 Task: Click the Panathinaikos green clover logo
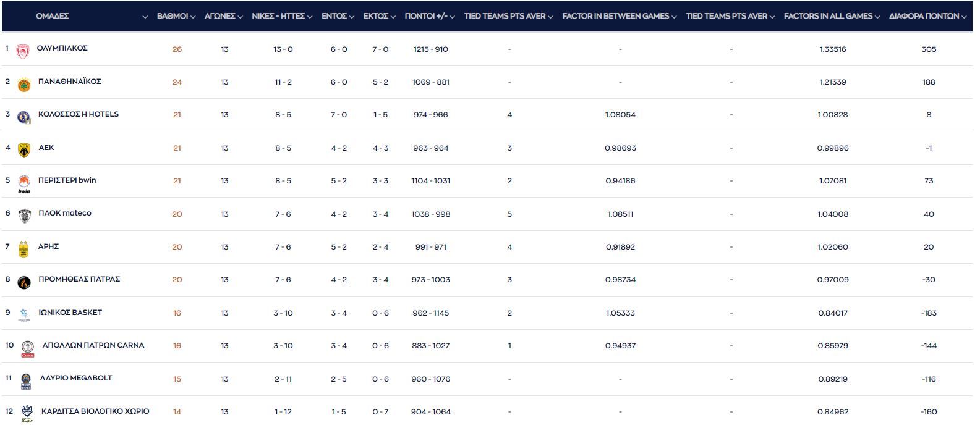(23, 85)
